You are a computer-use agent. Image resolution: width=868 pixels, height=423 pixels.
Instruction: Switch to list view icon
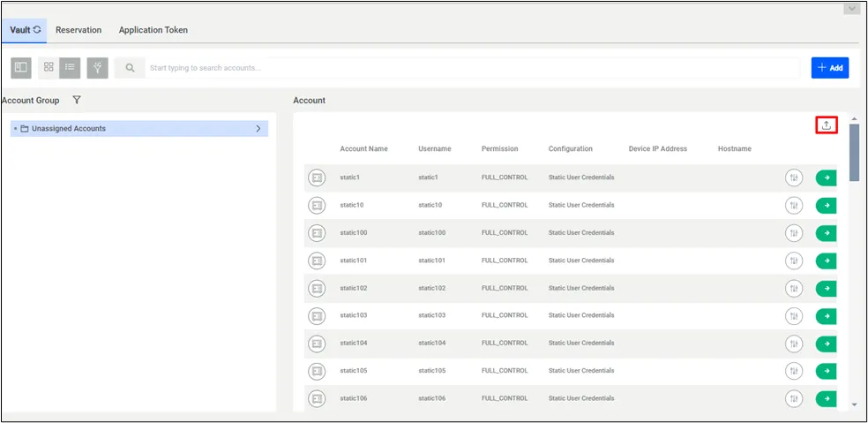pyautogui.click(x=70, y=68)
